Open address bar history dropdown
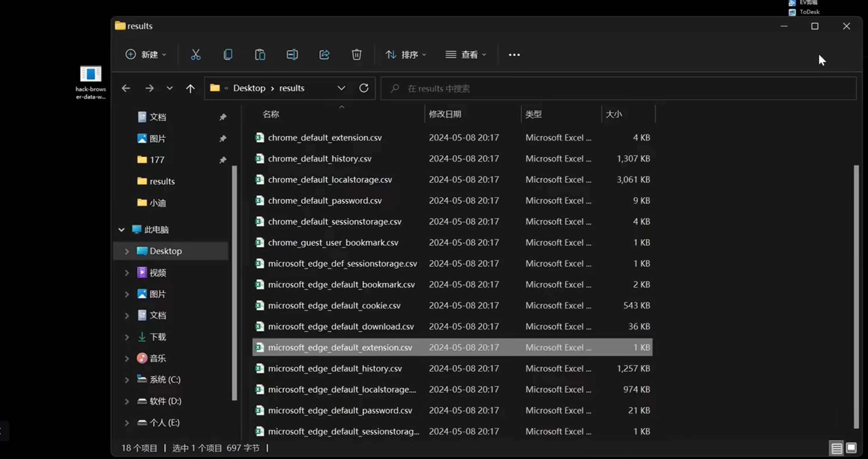868x459 pixels. (341, 88)
